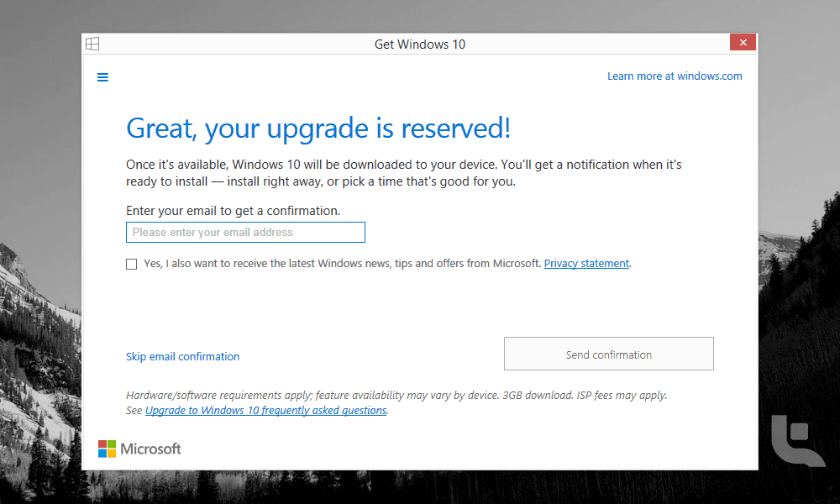Viewport: 840px width, 504px height.
Task: Click the Windows logo icon in title bar
Action: 92,44
